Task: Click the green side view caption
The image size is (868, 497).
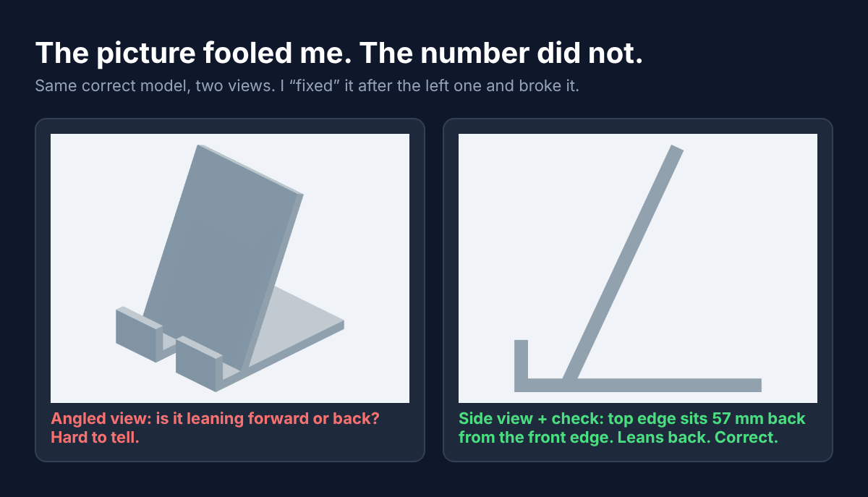Action: point(631,428)
